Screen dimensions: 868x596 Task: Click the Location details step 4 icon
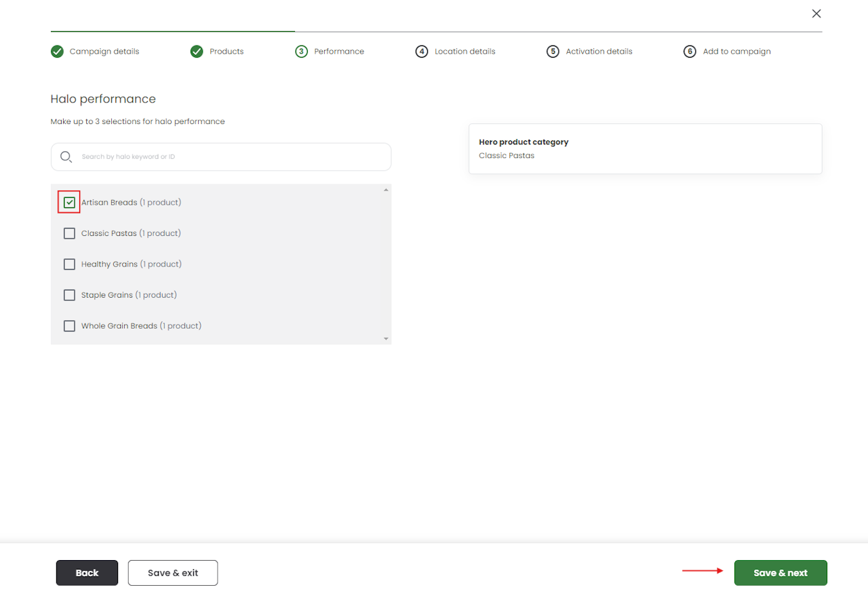point(422,52)
